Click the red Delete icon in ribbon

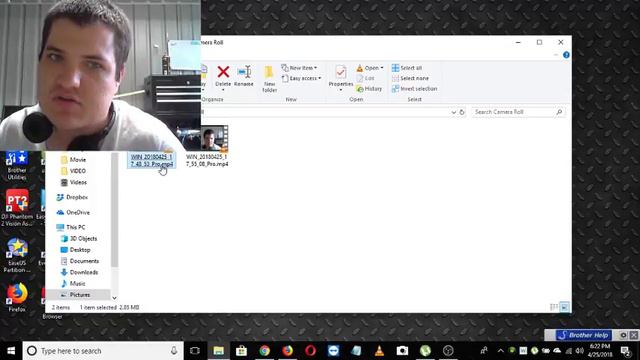[223, 72]
